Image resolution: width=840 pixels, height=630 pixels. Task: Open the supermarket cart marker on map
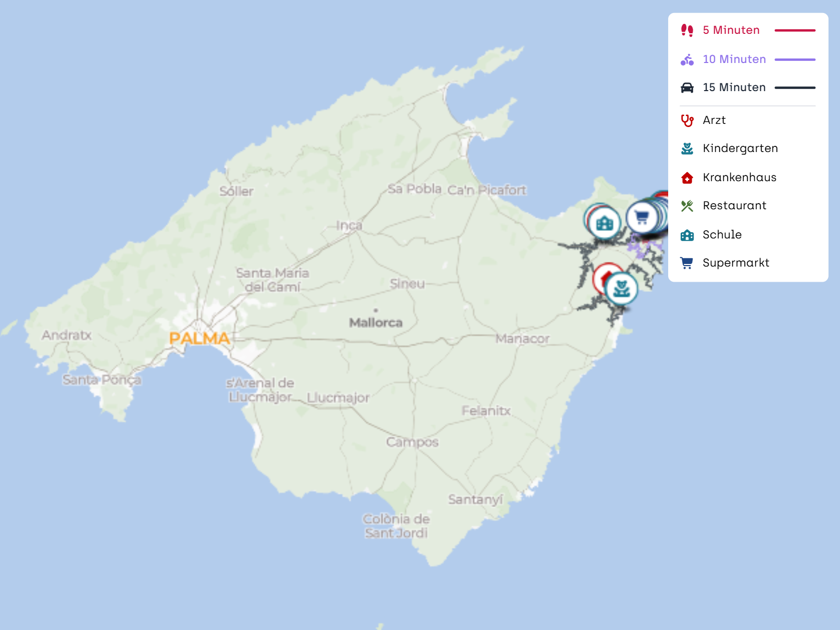[x=642, y=217]
